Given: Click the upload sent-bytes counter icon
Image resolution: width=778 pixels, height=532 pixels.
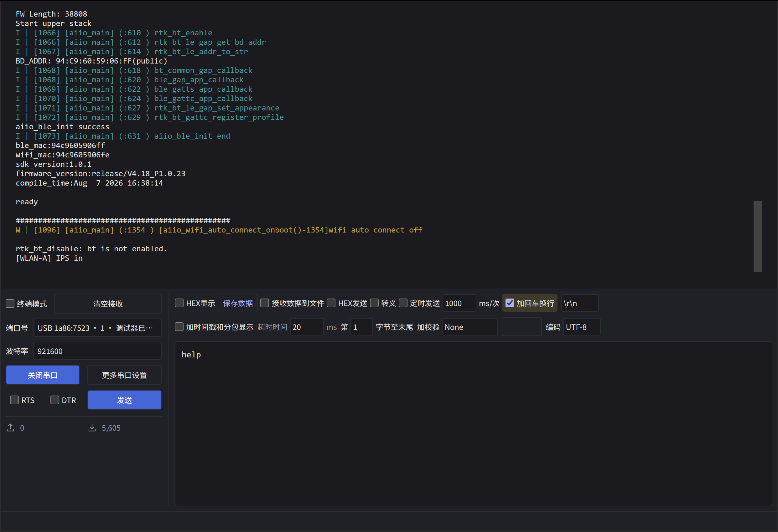Looking at the screenshot, I should (10, 427).
